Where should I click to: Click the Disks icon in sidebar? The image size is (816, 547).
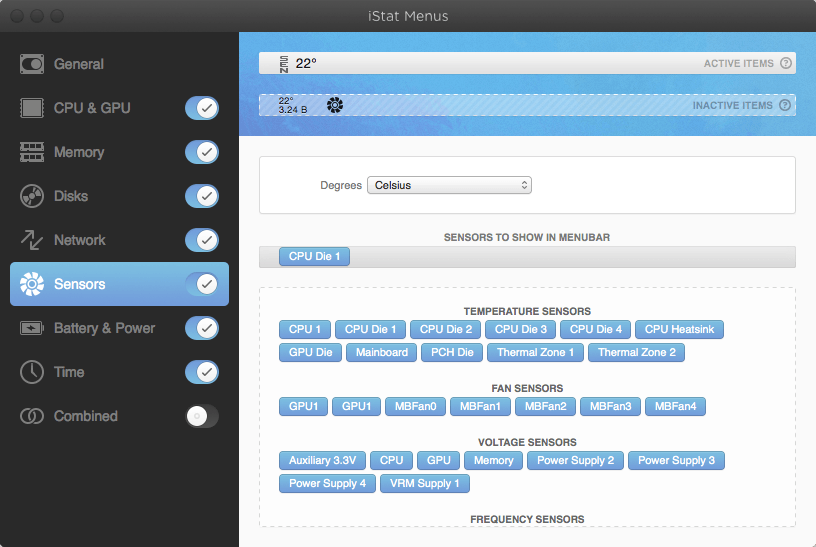32,196
